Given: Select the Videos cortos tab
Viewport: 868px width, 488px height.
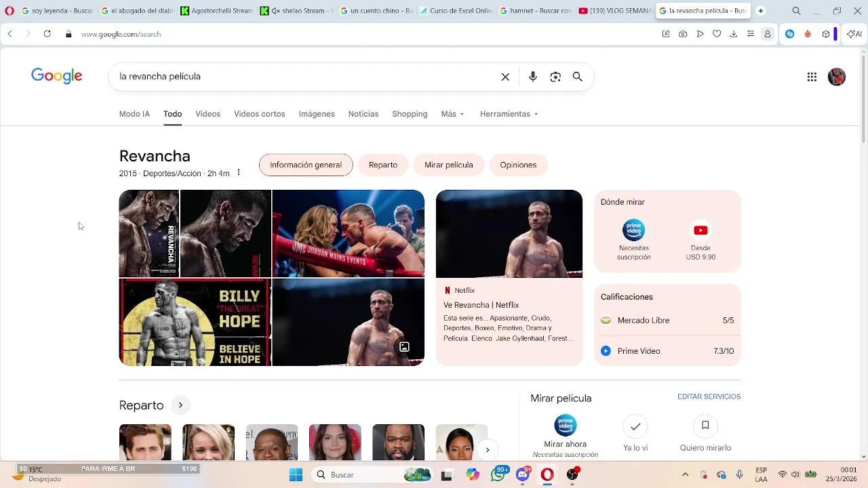Looking at the screenshot, I should [x=259, y=114].
